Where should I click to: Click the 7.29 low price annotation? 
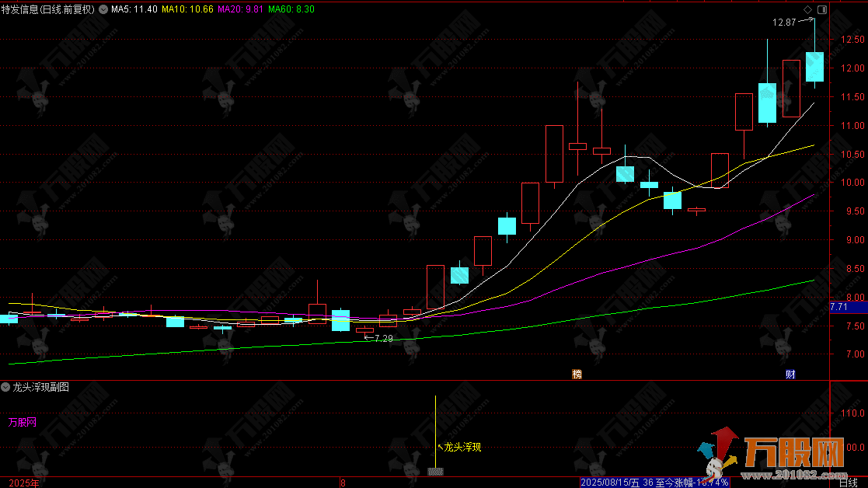tap(384, 339)
